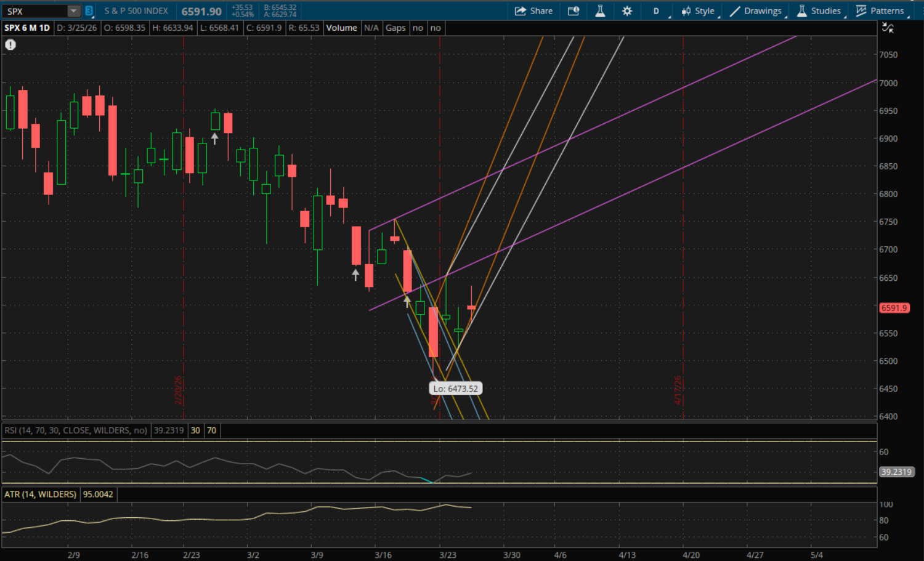Click the exclamation warning icon on chart
The width and height of the screenshot is (924, 561).
(x=10, y=44)
